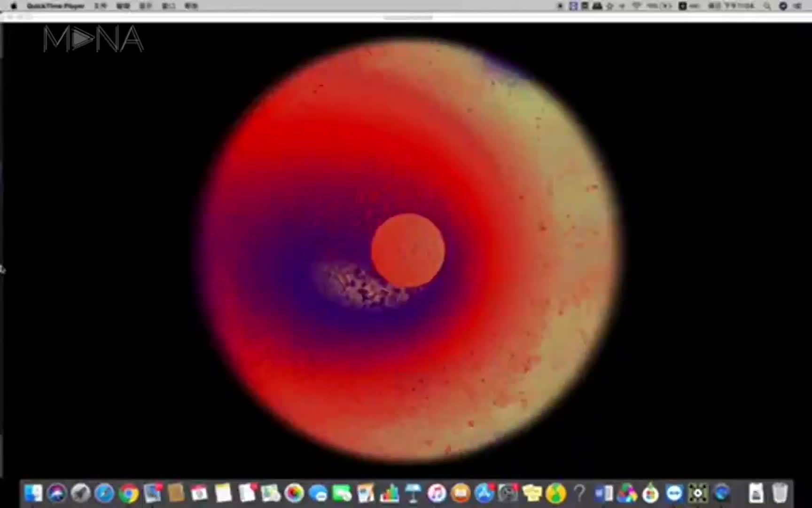Open the Apple menu
The width and height of the screenshot is (812, 508).
click(x=14, y=6)
